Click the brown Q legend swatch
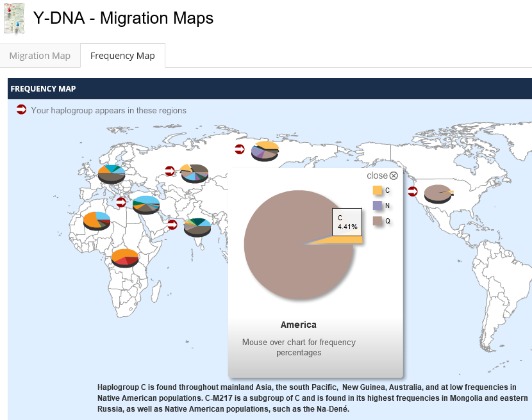This screenshot has height=420, width=532. click(x=378, y=221)
